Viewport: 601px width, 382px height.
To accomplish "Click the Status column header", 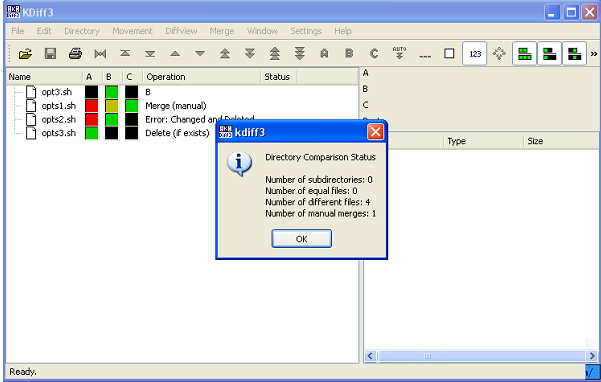I will pos(279,77).
